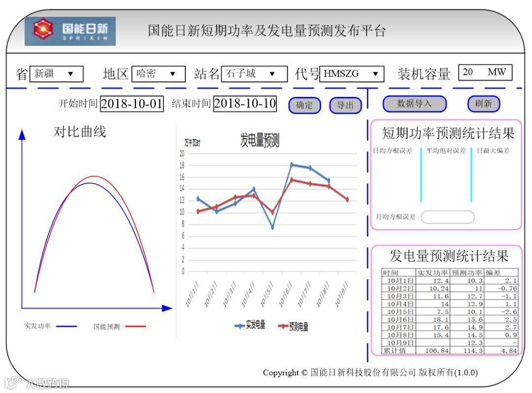Click the 实发功率 blue legend line
Image resolution: width=532 pixels, height=393 pixels.
coord(66,326)
